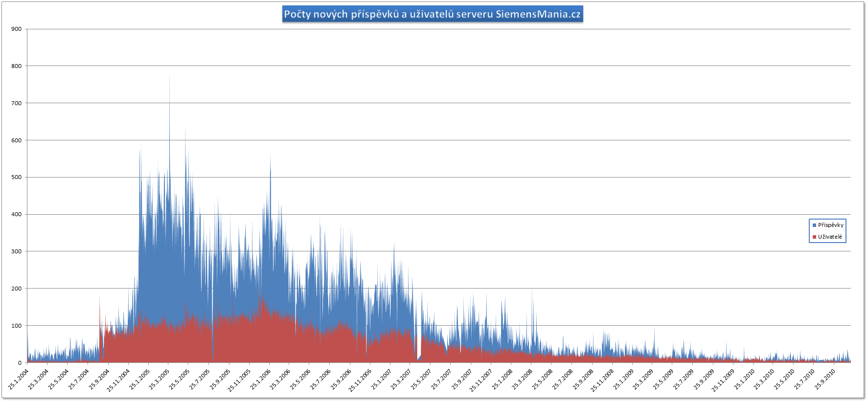Click the 200 value on the vertical axis
Image resolution: width=868 pixels, height=402 pixels.
(17, 289)
